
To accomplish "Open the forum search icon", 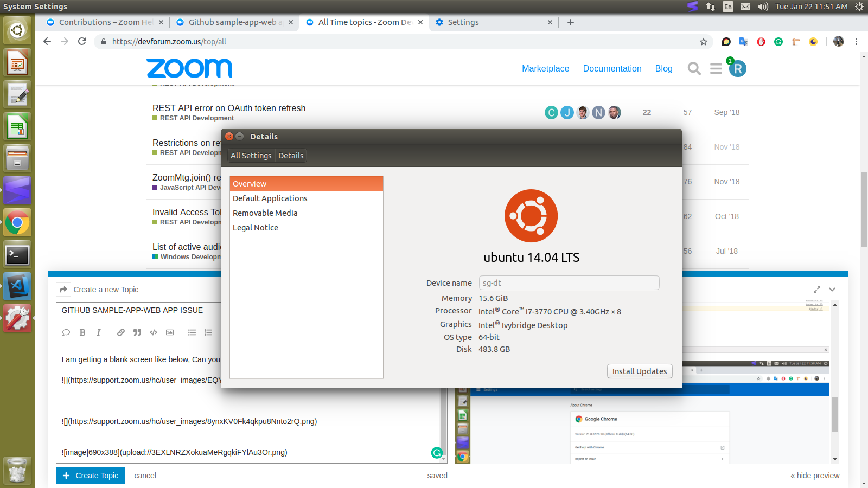I will pos(694,69).
